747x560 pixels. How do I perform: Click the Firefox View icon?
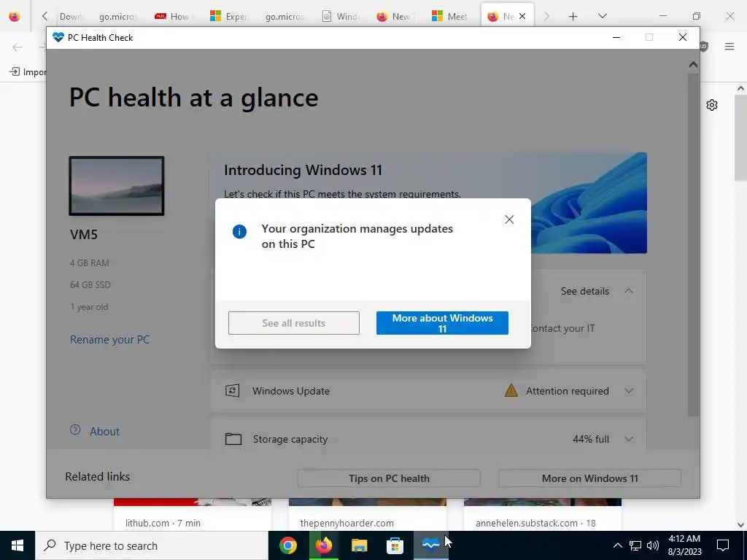(15, 17)
